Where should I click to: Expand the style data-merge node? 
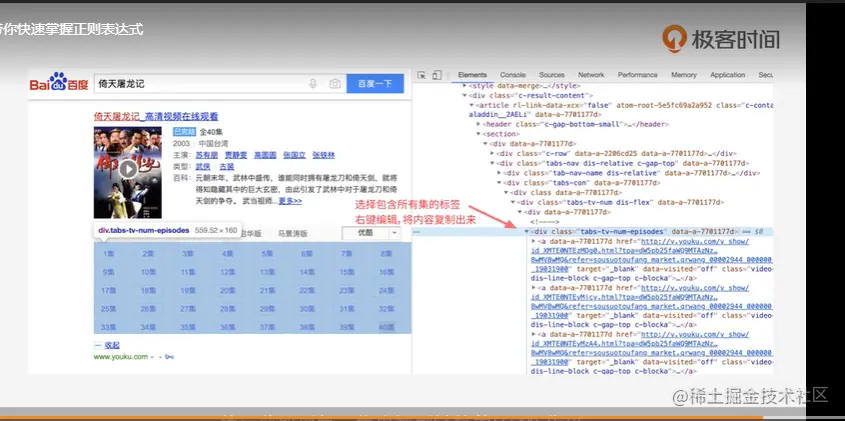point(465,86)
